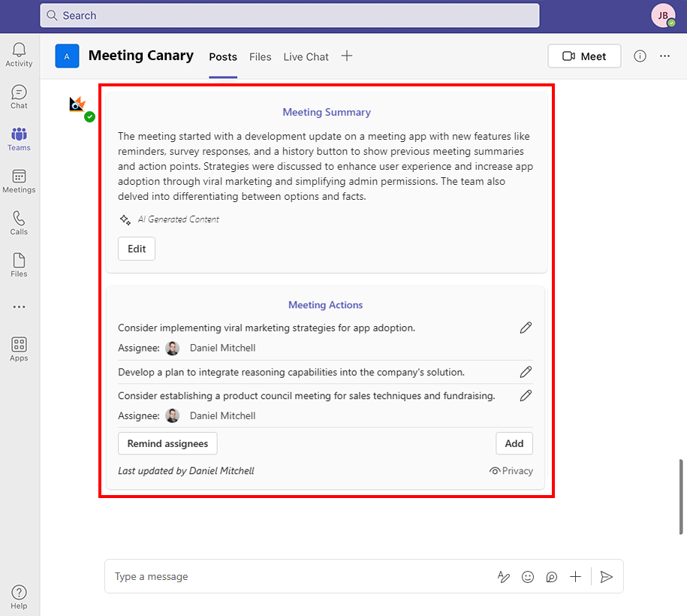This screenshot has height=616, width=687.
Task: Edit the product council meeting action item
Action: coord(526,396)
